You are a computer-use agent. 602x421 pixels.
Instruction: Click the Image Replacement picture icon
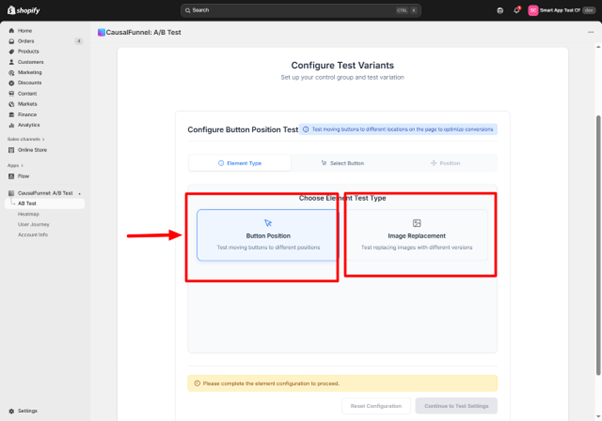coord(417,223)
